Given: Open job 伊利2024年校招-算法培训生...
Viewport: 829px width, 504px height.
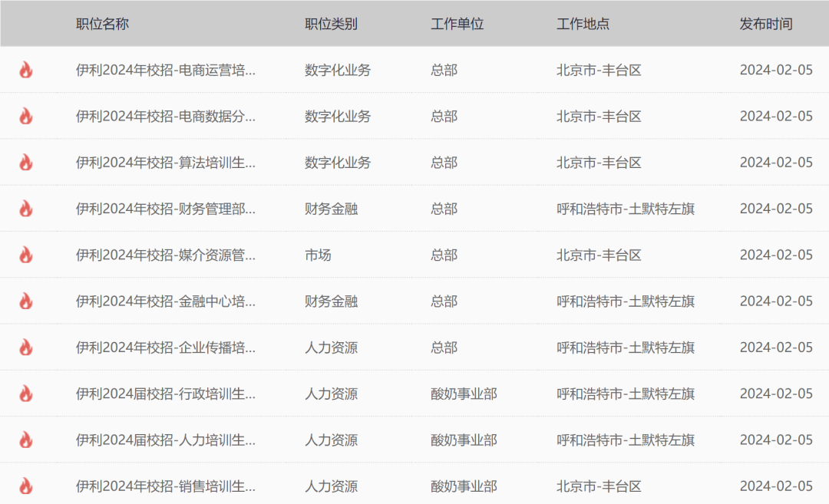Looking at the screenshot, I should 166,162.
